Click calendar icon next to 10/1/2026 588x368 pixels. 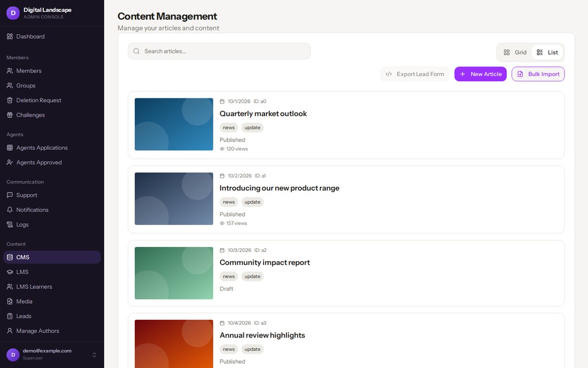pos(222,101)
